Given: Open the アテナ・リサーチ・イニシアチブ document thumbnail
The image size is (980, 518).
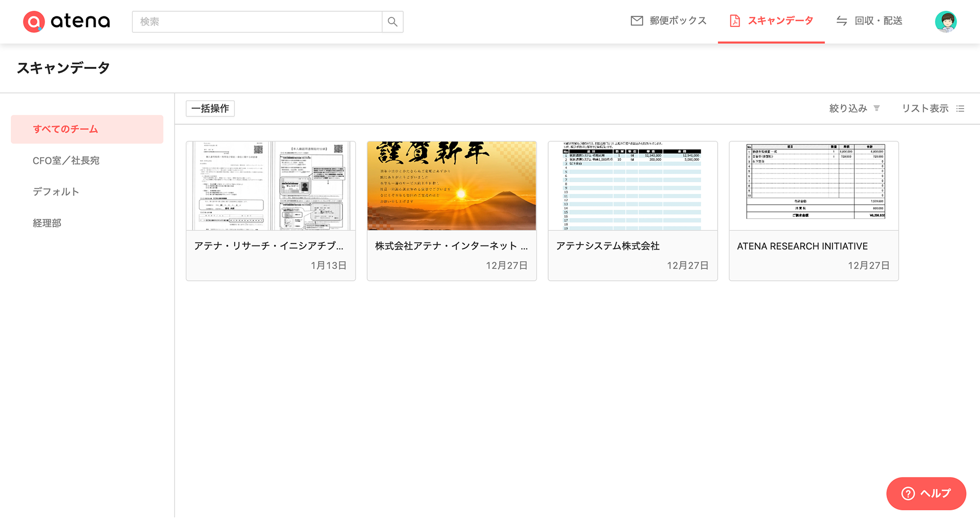Looking at the screenshot, I should tap(271, 186).
